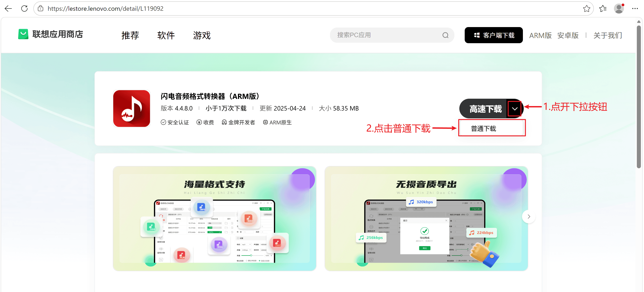Select 普通下载 from the dropdown
Screen dimensions: 644x292
point(492,128)
